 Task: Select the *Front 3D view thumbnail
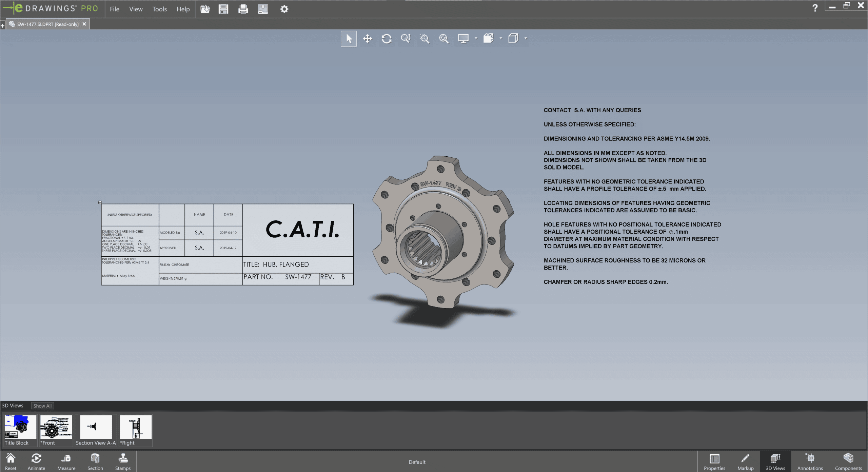[56, 430]
